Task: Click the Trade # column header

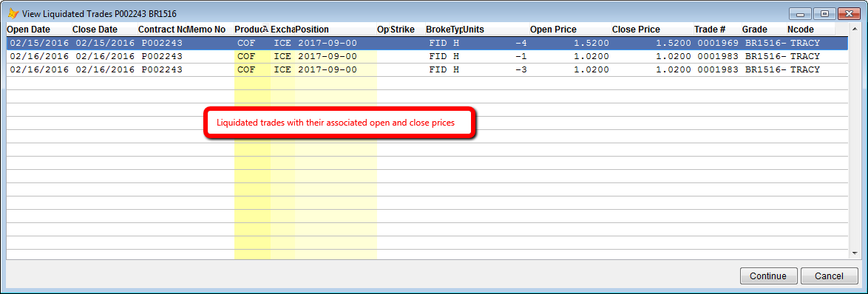Action: [717, 30]
